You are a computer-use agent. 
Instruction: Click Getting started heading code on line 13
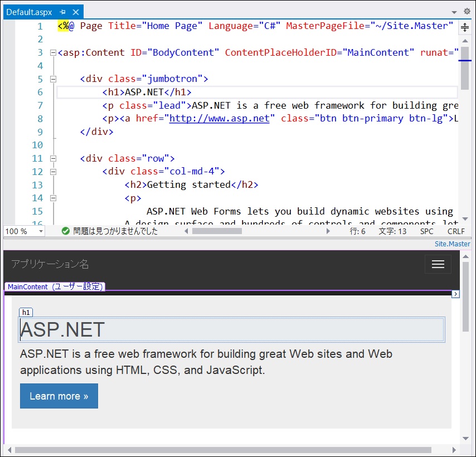pos(192,185)
